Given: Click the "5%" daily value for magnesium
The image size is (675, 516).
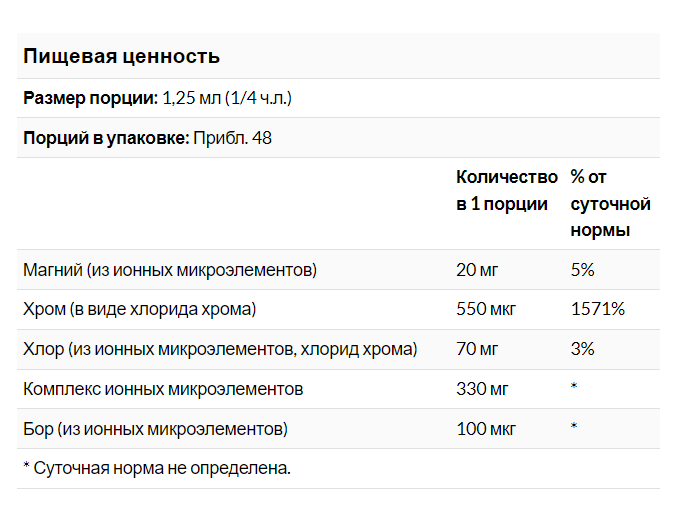Looking at the screenshot, I should tap(583, 270).
